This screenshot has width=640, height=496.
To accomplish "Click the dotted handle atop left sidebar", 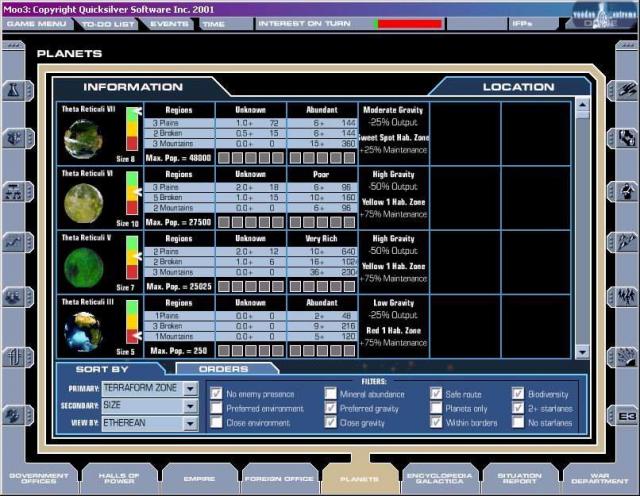I will click(x=14, y=45).
